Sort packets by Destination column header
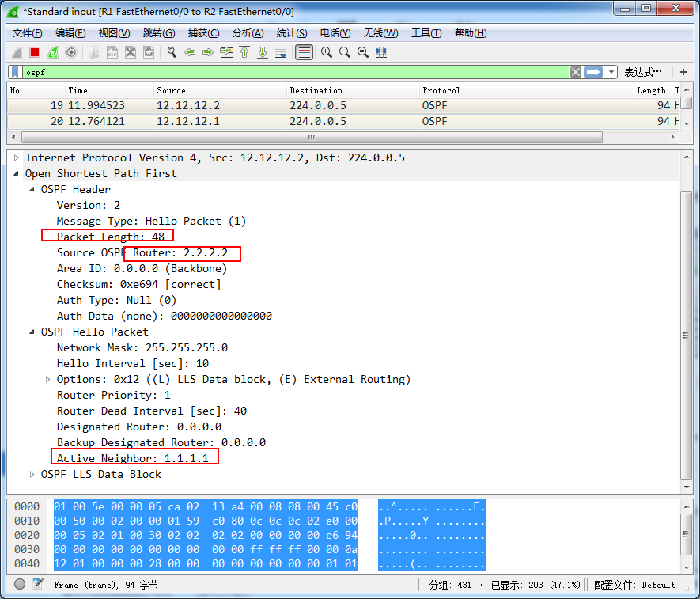 (353, 91)
